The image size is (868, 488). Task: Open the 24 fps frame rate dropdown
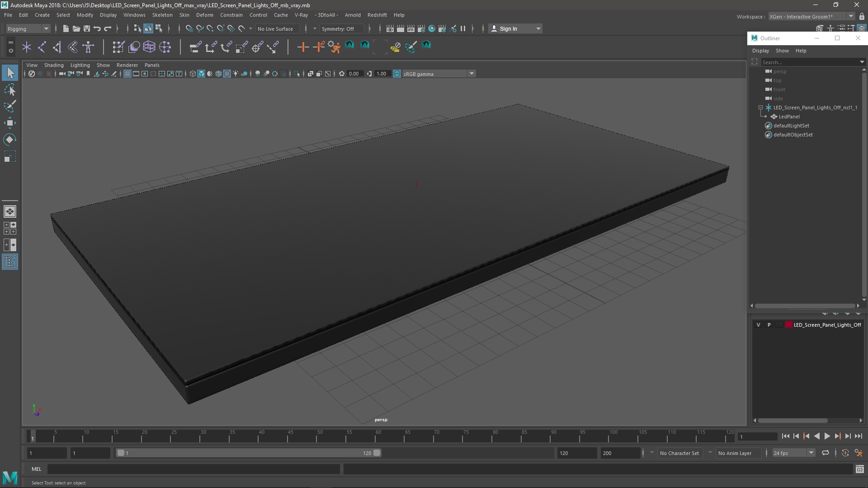tap(793, 453)
